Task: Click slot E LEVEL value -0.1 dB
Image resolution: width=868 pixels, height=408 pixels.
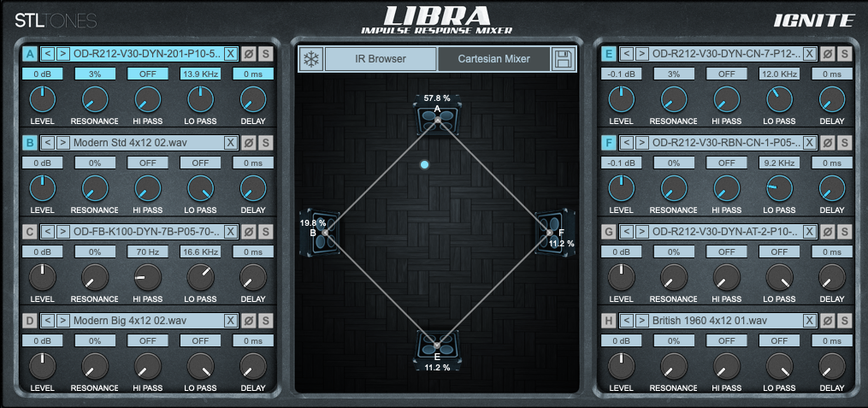Action: click(621, 74)
